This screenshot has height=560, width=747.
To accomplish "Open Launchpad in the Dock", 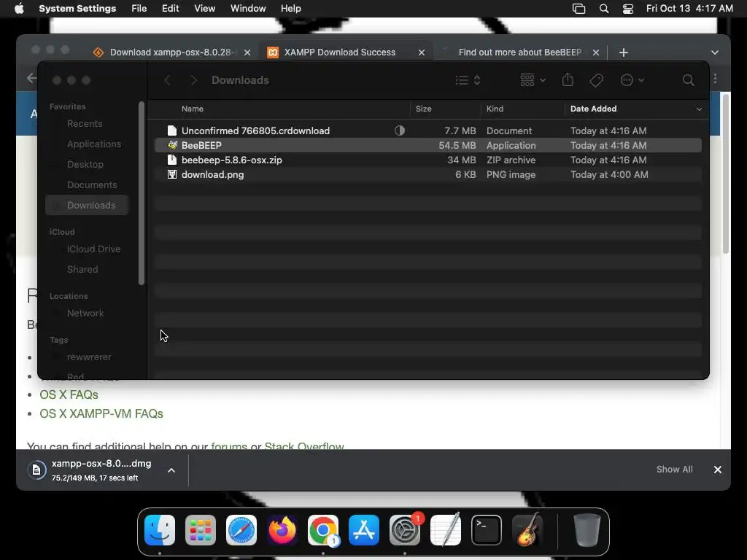I will 201,530.
